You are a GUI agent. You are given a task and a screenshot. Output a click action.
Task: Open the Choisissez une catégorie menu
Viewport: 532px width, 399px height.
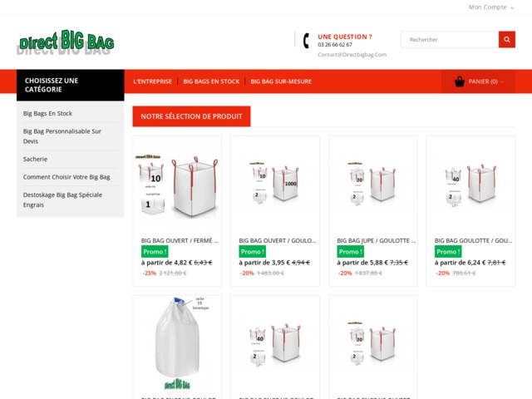(x=70, y=85)
